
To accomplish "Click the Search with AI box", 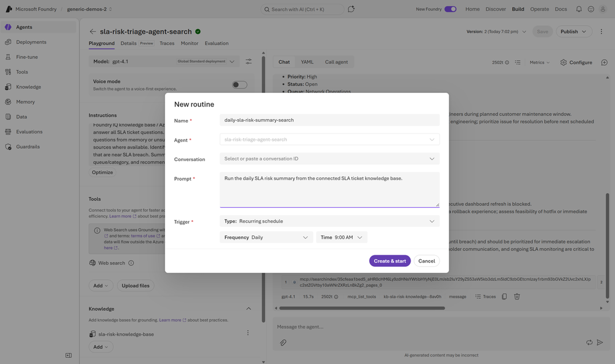I will (302, 9).
